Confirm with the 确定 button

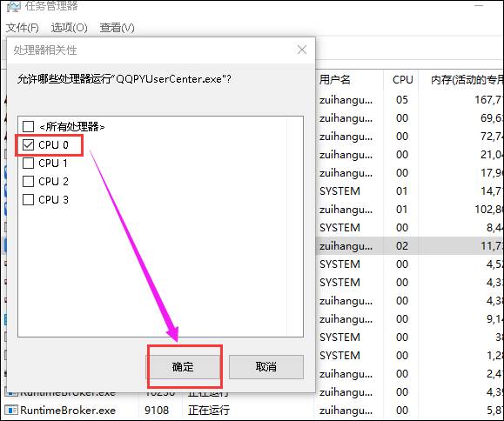pos(183,367)
